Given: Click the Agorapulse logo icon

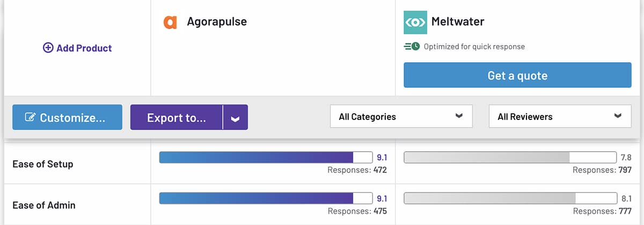Looking at the screenshot, I should (x=170, y=22).
